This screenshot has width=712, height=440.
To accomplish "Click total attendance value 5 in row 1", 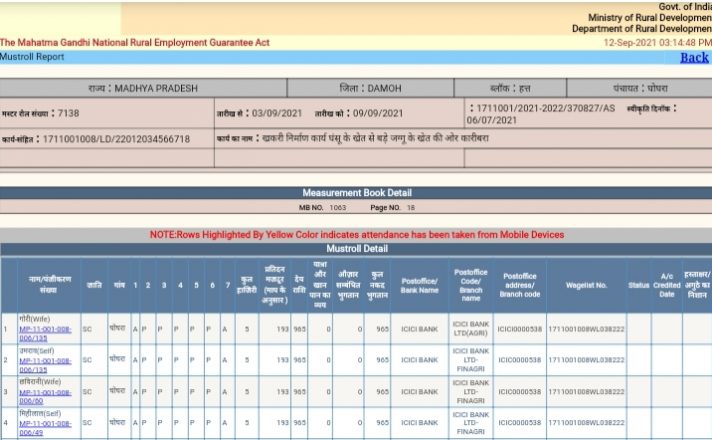I will (247, 329).
